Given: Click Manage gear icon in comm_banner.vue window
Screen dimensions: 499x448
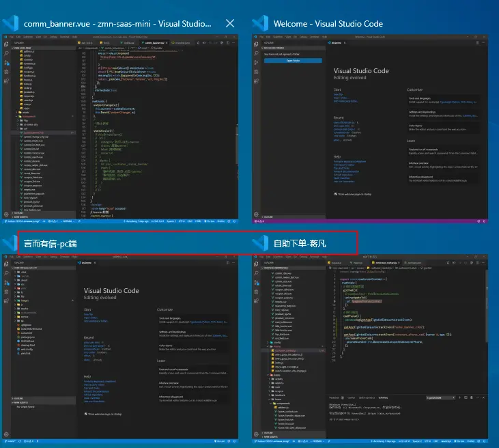Looking at the screenshot, I should tap(6, 214).
